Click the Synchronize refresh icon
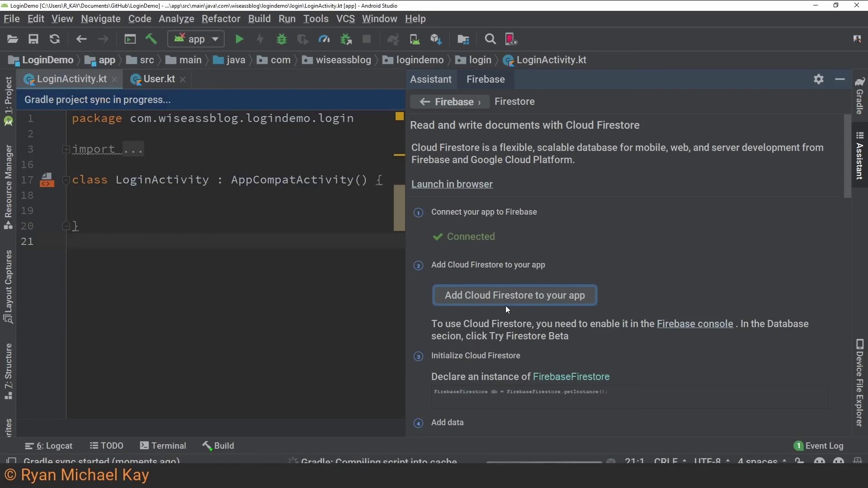This screenshot has height=488, width=868. click(55, 39)
